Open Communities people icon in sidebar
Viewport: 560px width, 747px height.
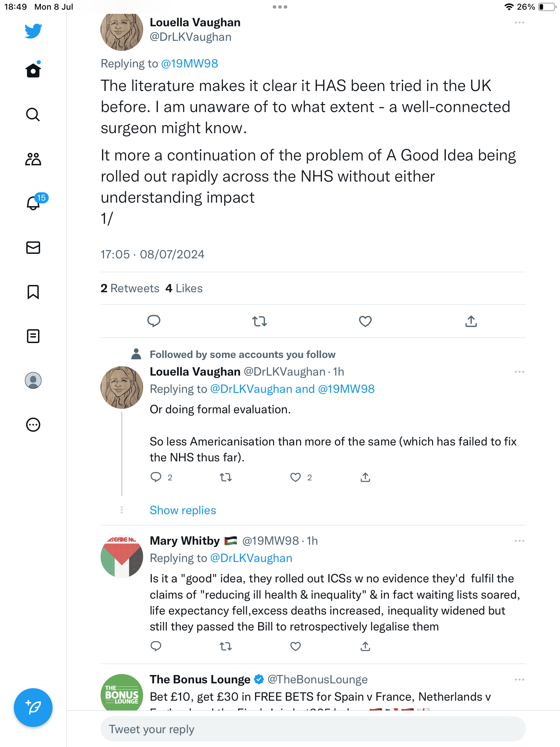[33, 159]
